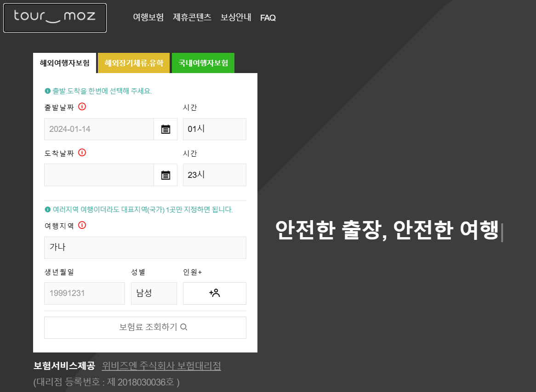
Task: Open the departure time dropdown showing 01시
Action: 214,129
